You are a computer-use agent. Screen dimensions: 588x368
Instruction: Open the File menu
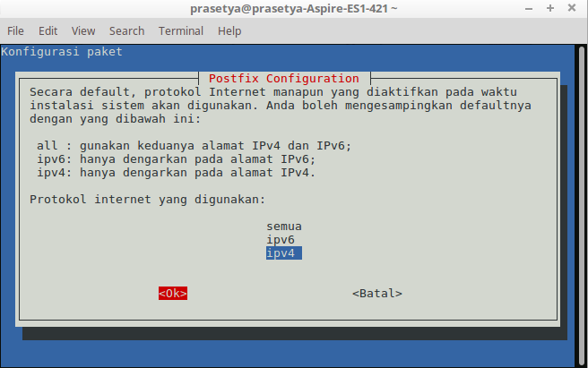[x=15, y=30]
